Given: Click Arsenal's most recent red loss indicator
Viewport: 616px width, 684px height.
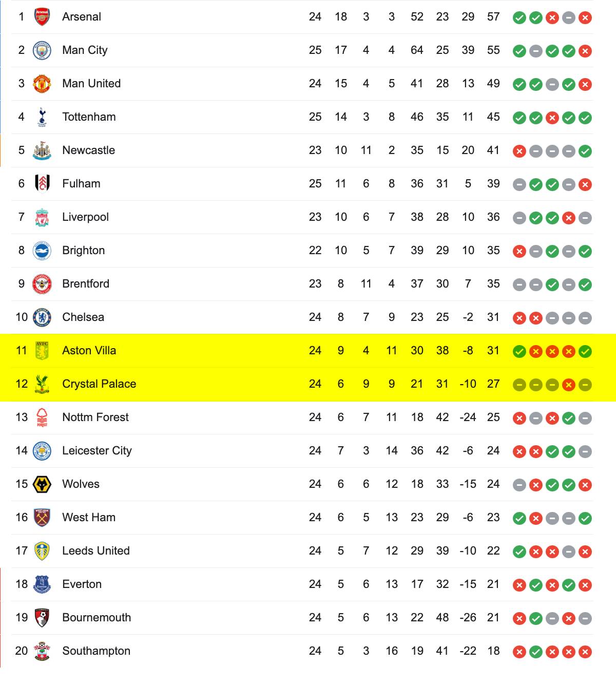Looking at the screenshot, I should coord(585,18).
